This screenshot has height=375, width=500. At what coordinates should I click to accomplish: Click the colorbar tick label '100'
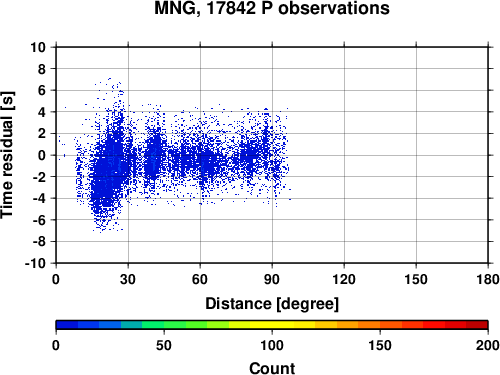272,345
